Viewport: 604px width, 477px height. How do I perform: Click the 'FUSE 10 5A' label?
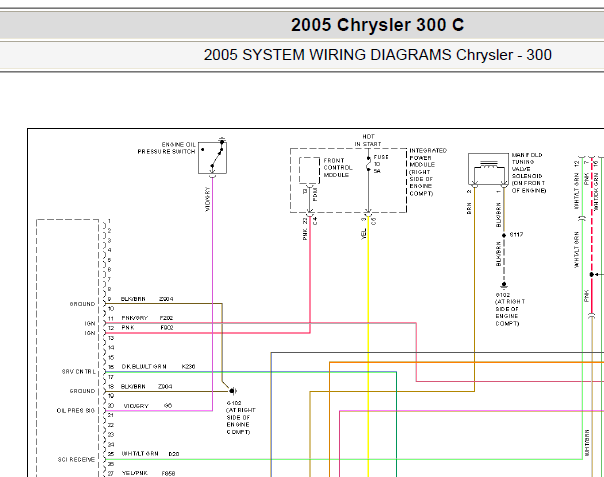(381, 164)
